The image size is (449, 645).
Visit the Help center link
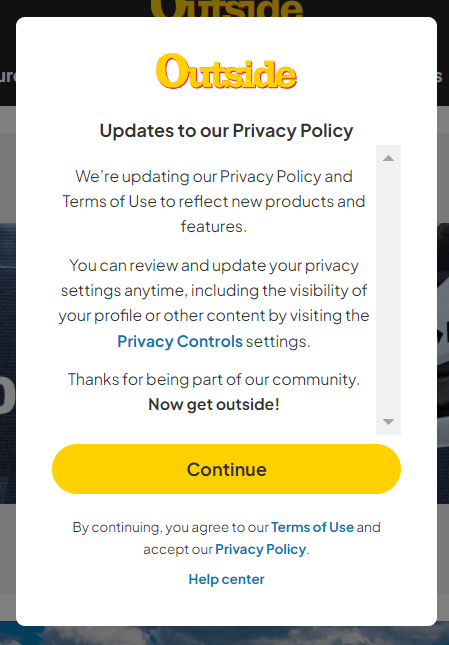226,579
